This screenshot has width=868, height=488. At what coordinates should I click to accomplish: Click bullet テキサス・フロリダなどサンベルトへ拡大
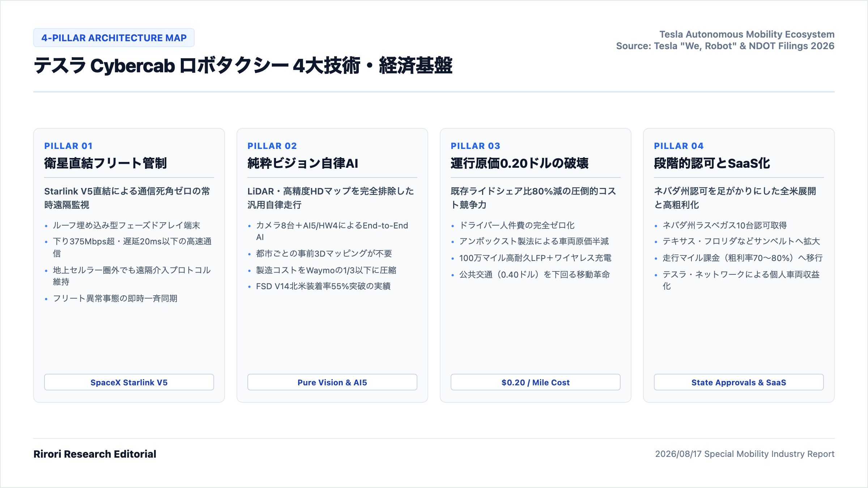click(741, 241)
